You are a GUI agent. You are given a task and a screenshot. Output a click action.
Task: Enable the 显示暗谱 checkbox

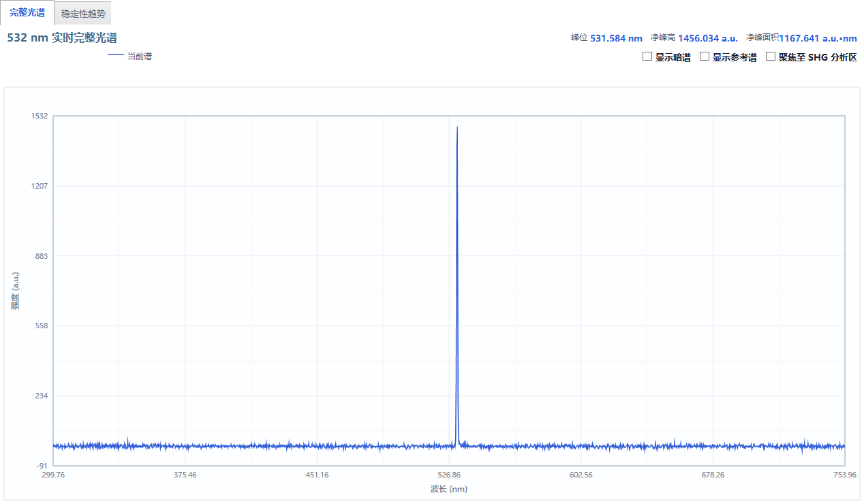tap(647, 57)
